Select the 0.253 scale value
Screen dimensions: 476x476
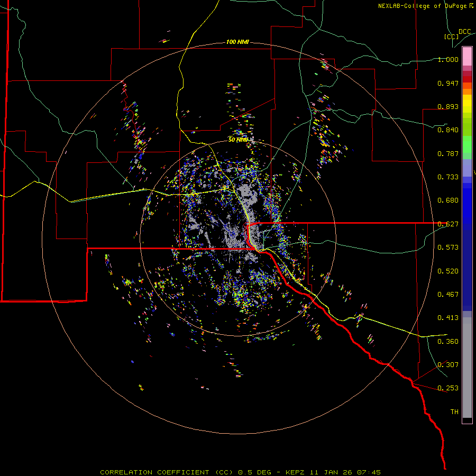[x=448, y=388]
